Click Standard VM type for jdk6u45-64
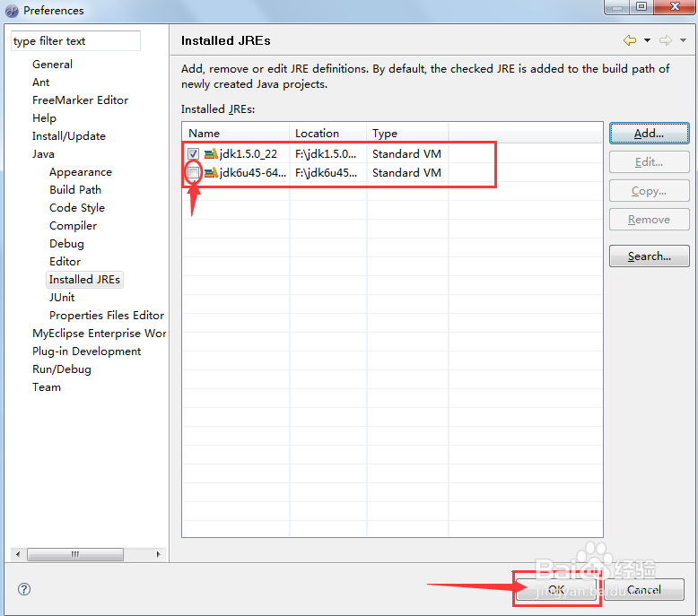Viewport: 698px width, 616px height. click(x=406, y=172)
